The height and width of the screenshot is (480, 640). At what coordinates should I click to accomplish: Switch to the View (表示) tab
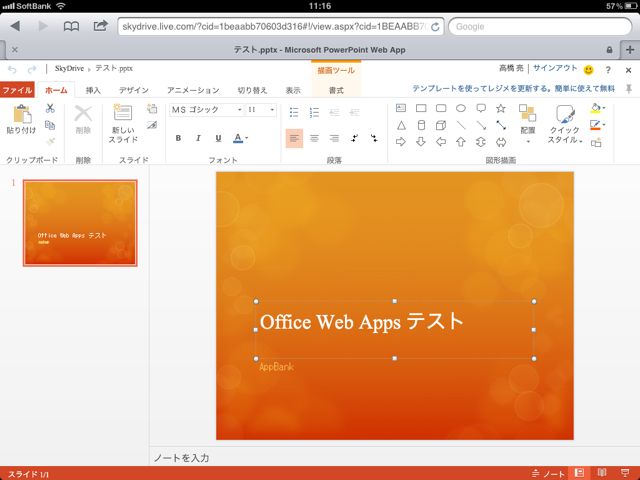(x=293, y=90)
